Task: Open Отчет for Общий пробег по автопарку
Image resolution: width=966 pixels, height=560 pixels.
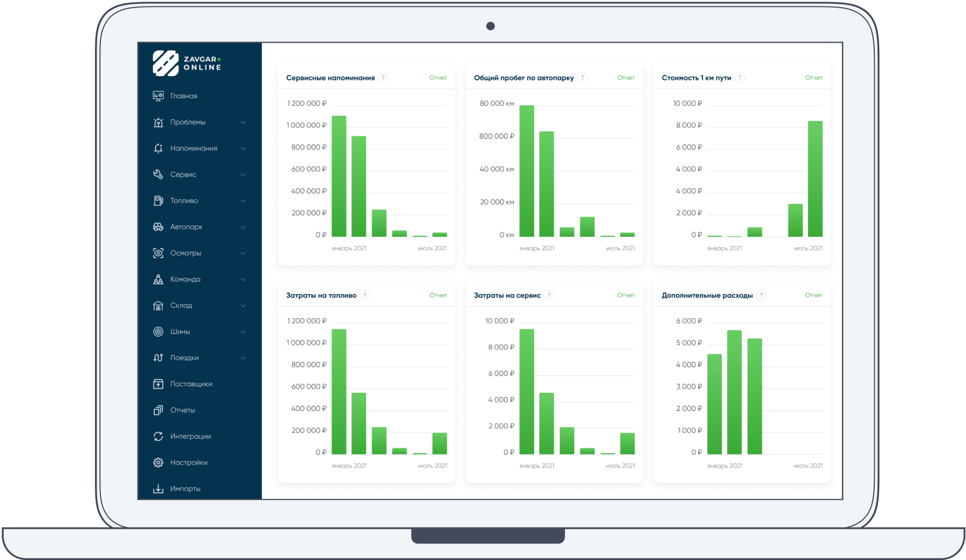Action: 626,78
